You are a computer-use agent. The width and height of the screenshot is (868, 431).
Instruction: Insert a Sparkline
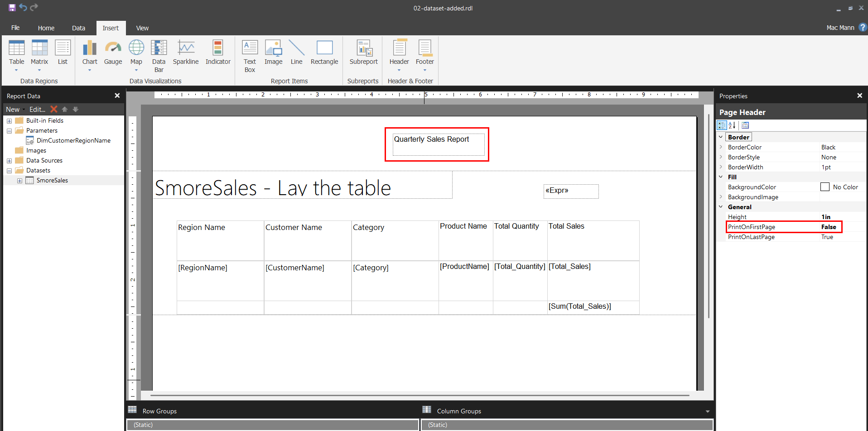(186, 53)
